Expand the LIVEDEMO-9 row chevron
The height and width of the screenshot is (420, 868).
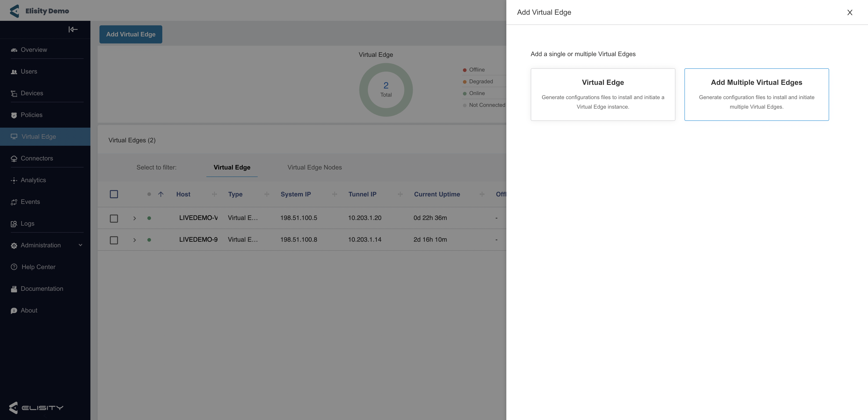click(134, 240)
